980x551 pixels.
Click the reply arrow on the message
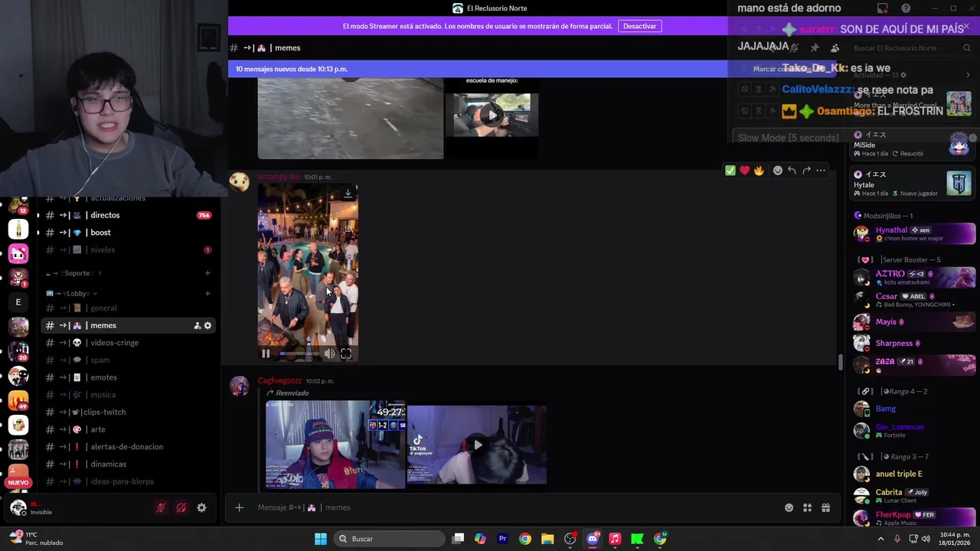click(792, 171)
